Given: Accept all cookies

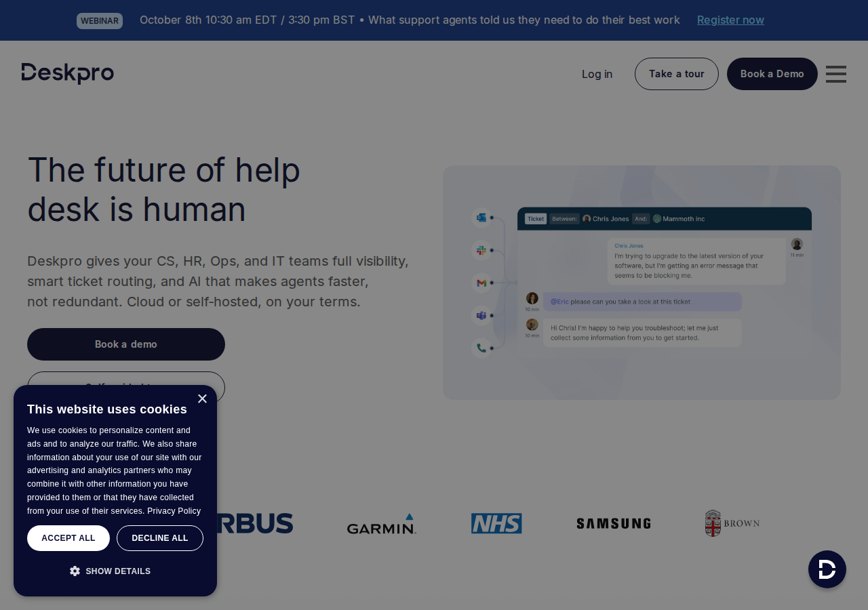Looking at the screenshot, I should coord(68,538).
